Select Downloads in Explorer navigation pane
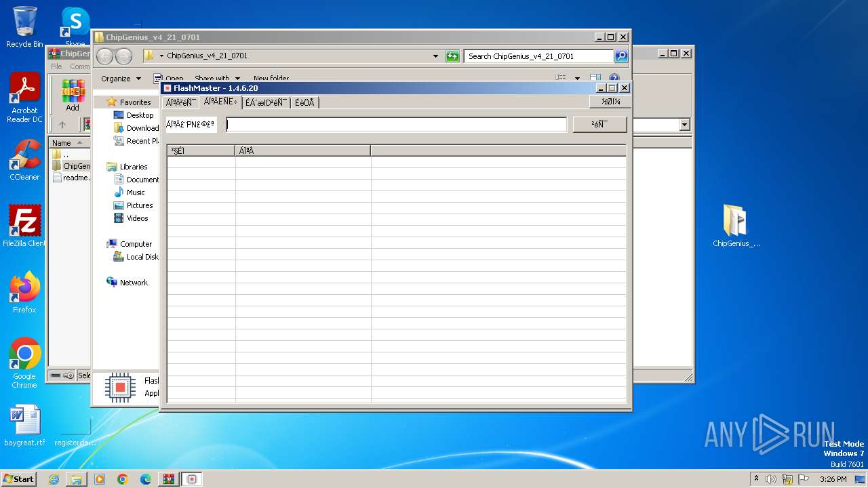This screenshot has height=488, width=868. (136, 128)
